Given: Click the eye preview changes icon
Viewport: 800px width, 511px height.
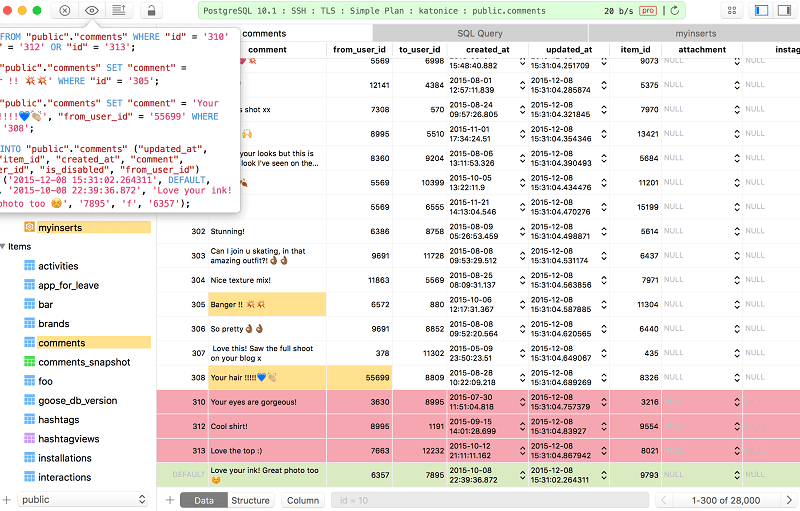Looking at the screenshot, I should (92, 10).
